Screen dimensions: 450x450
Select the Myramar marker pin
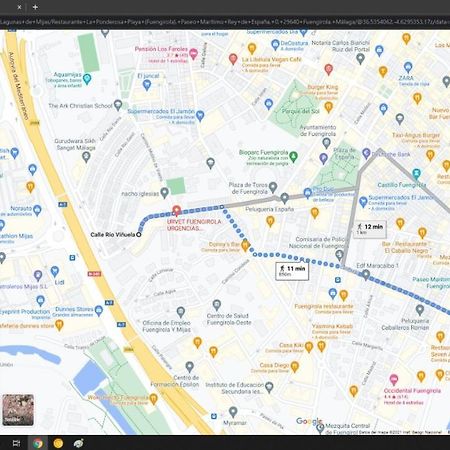click(233, 412)
